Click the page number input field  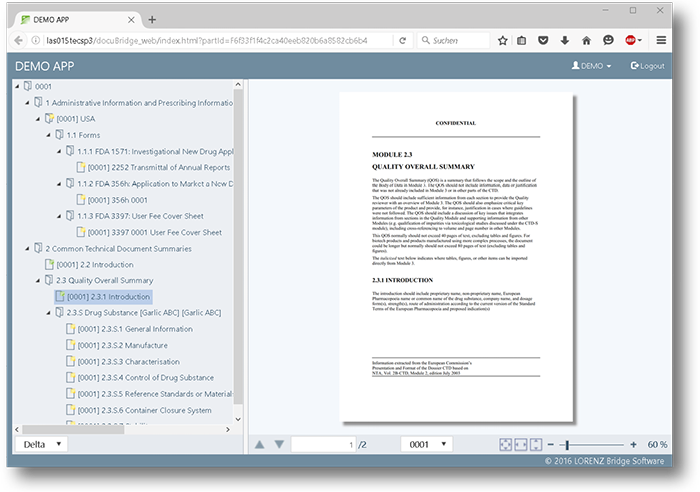point(323,444)
